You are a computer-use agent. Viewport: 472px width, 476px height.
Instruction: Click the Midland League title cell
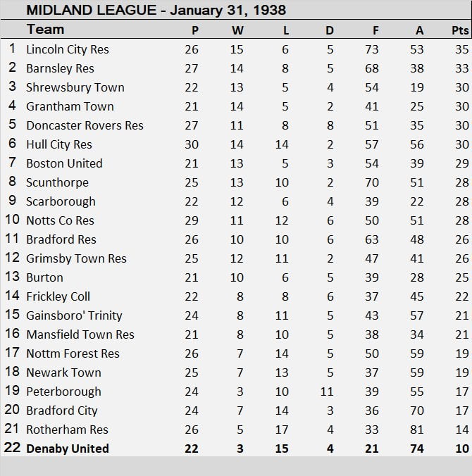click(146, 11)
